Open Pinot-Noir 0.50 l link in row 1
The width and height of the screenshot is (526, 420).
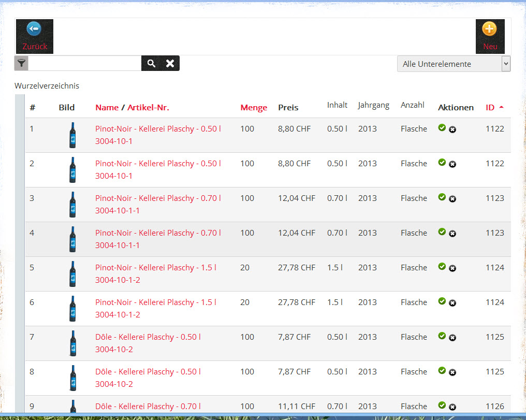click(158, 129)
